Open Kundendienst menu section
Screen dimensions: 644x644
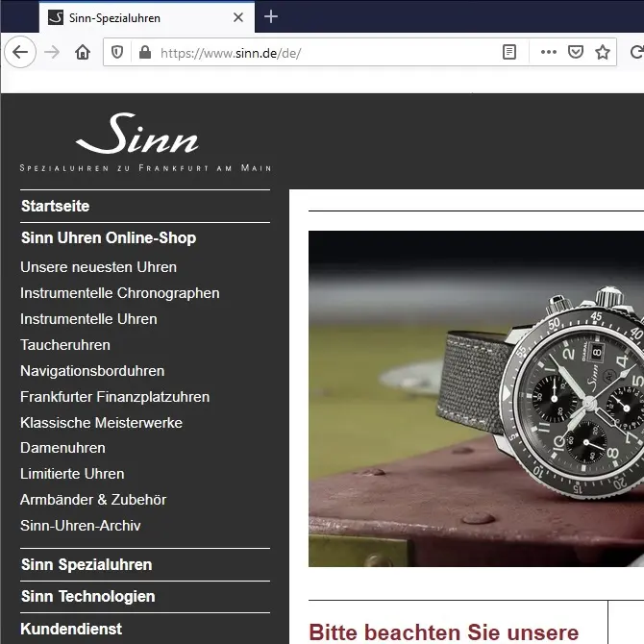[x=71, y=629]
